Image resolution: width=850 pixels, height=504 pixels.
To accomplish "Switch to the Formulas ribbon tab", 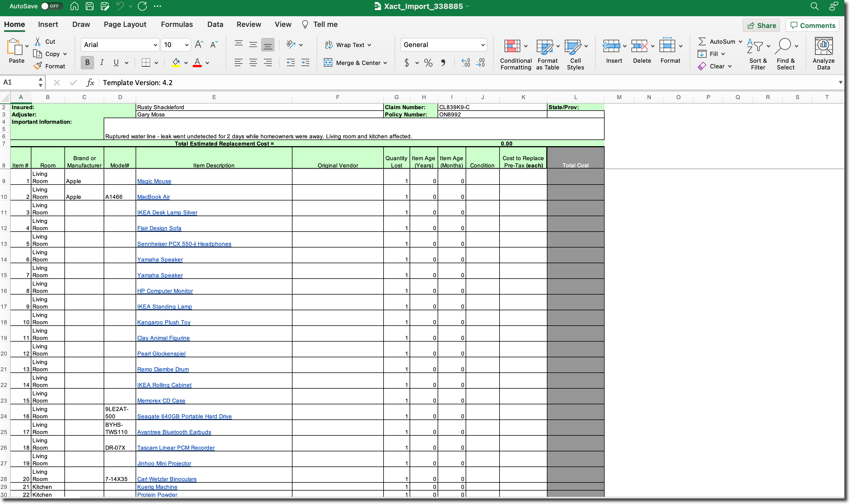I will point(177,24).
